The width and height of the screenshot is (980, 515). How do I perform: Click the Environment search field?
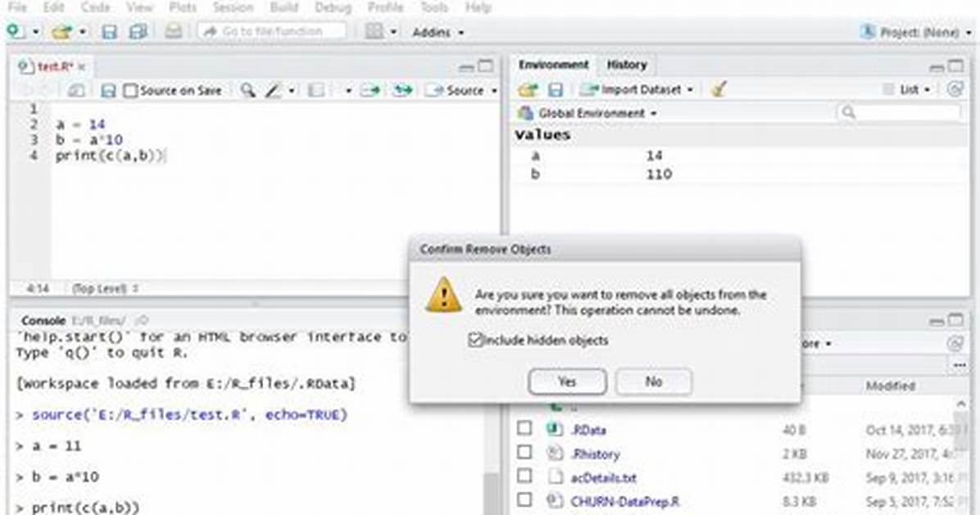pos(898,112)
